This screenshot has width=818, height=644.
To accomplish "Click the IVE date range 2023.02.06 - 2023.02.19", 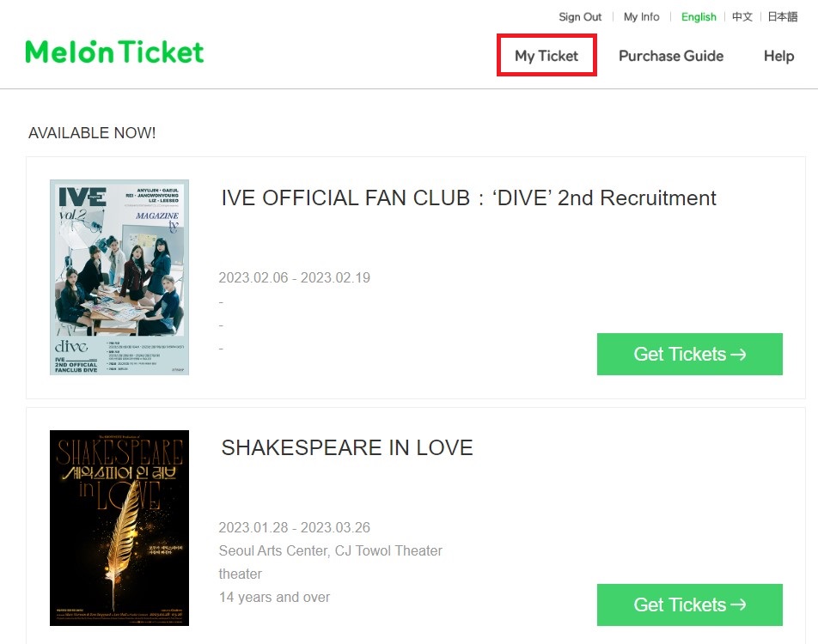I will 295,278.
